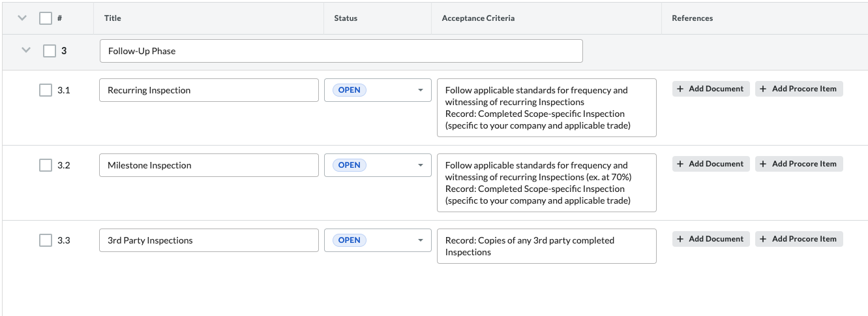Add Document to Recurring Inspection
Image resolution: width=868 pixels, height=316 pixels.
click(x=711, y=89)
